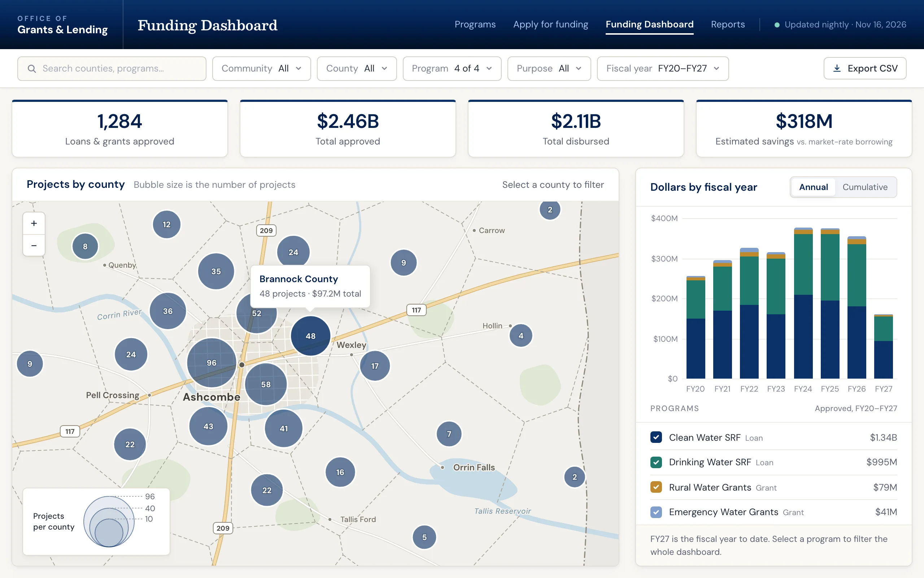
Task: Uncheck the Clean Water SRF program
Action: pyautogui.click(x=656, y=437)
